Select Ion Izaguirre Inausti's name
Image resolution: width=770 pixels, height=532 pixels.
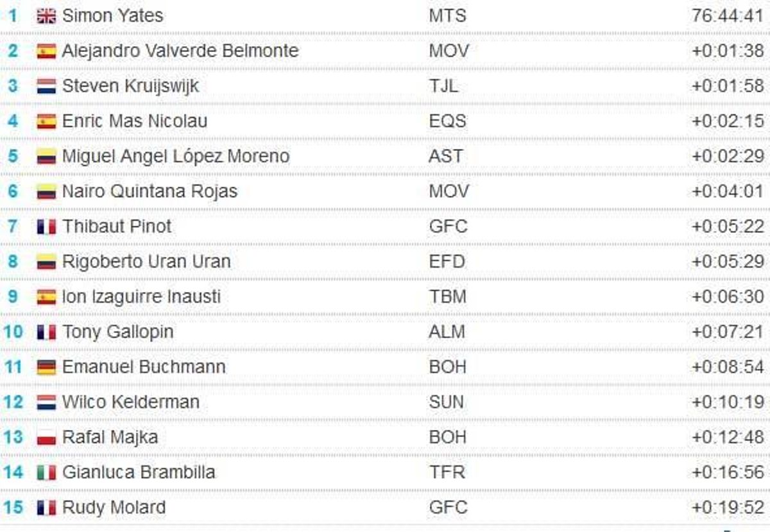tap(141, 296)
